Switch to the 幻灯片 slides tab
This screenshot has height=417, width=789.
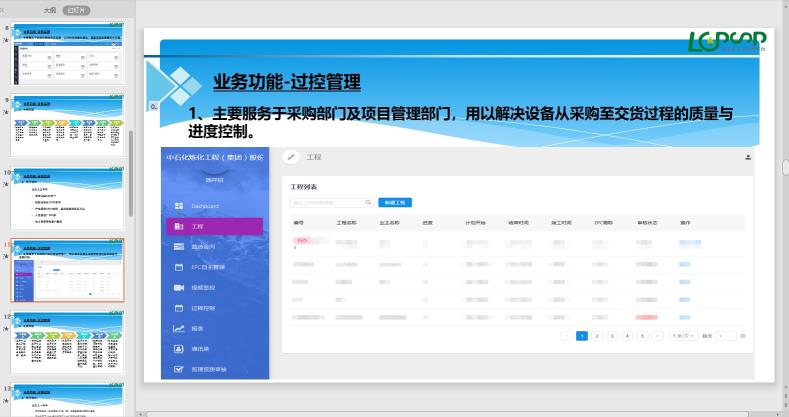coord(76,10)
